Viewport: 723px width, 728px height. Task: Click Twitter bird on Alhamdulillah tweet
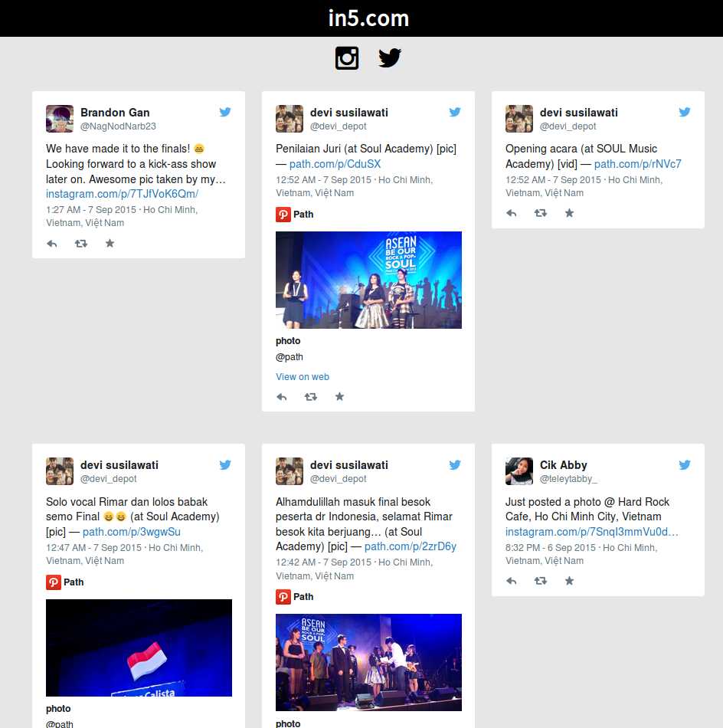(455, 464)
